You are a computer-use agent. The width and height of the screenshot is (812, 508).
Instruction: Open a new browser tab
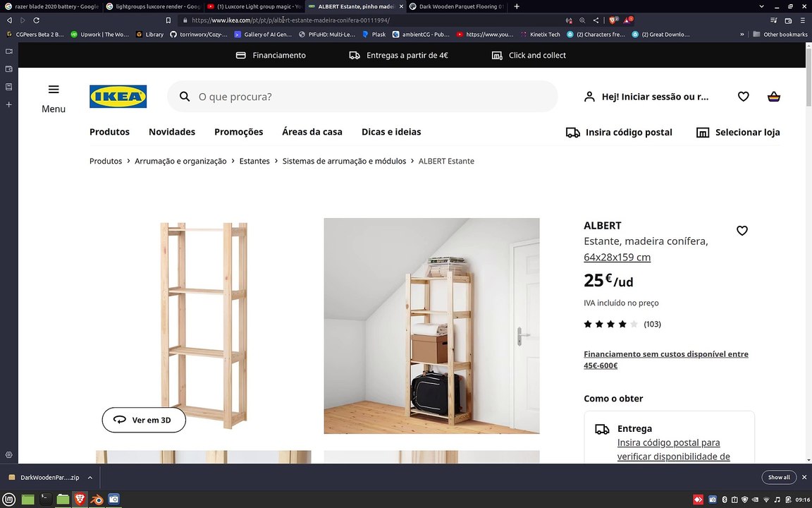coord(516,6)
